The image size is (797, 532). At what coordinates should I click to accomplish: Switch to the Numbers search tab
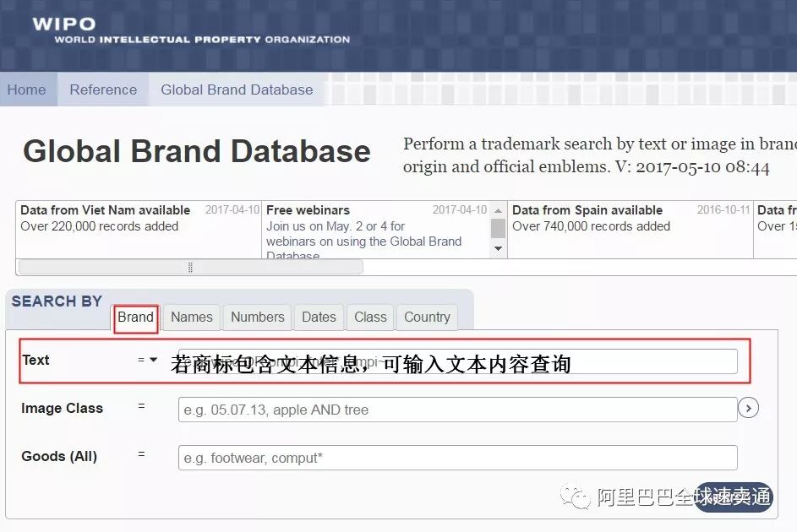pos(258,318)
